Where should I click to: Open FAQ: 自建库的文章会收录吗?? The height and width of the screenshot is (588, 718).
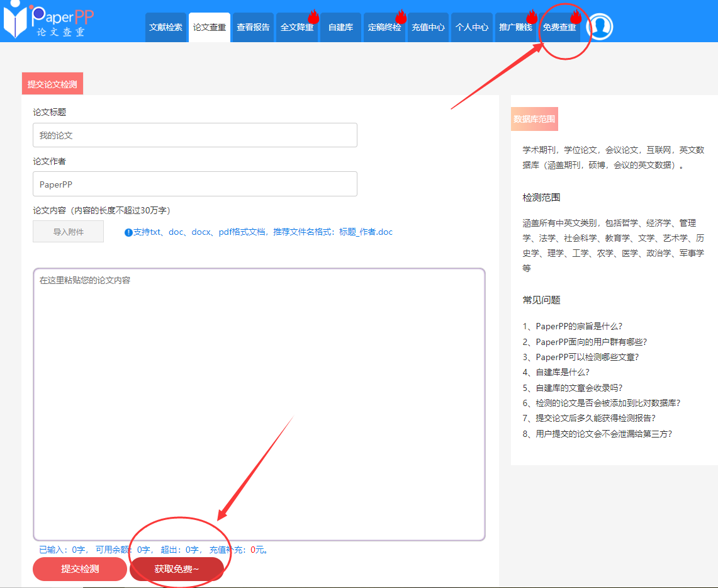[573, 388]
